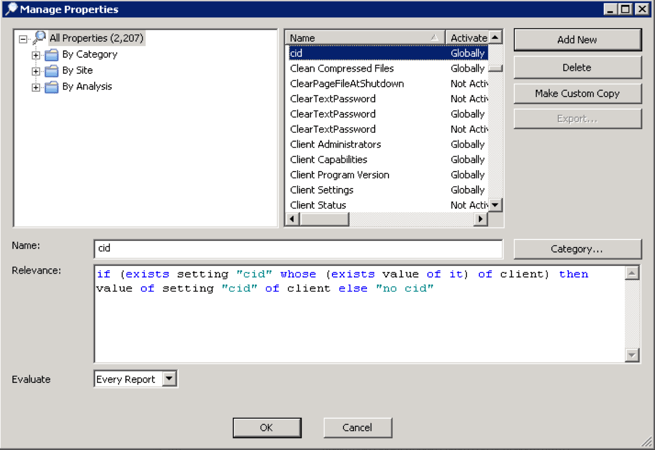Click the Add New button
Screen dimensions: 655x450
pyautogui.click(x=577, y=40)
